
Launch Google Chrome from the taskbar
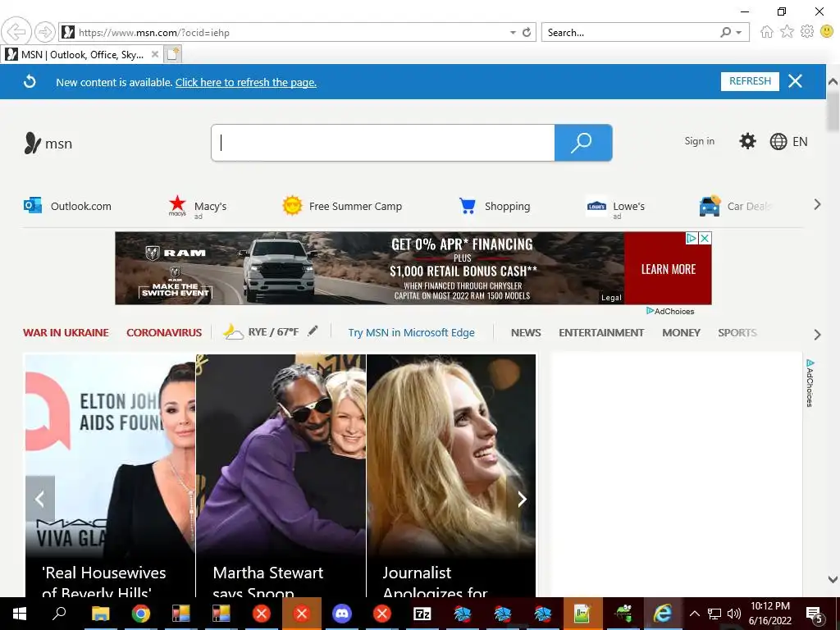tap(140, 614)
